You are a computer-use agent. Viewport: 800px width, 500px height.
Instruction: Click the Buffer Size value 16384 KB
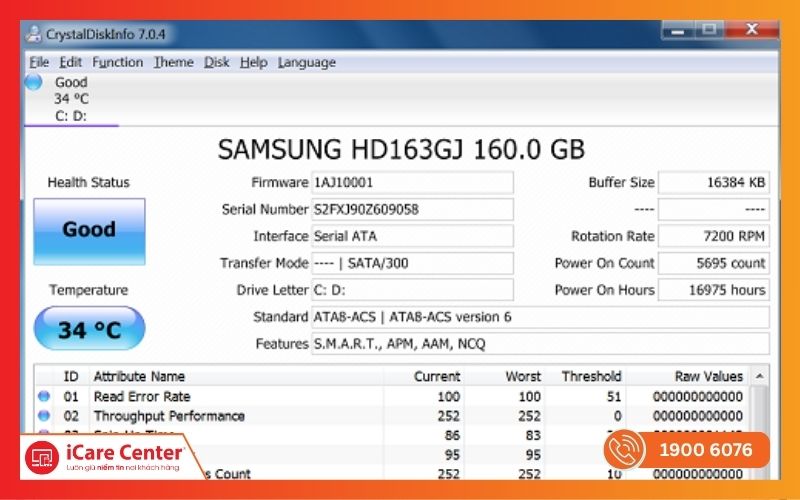click(x=714, y=183)
